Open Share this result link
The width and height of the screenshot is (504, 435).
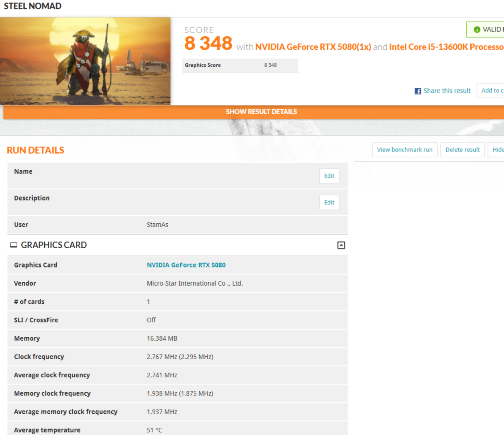(x=447, y=91)
